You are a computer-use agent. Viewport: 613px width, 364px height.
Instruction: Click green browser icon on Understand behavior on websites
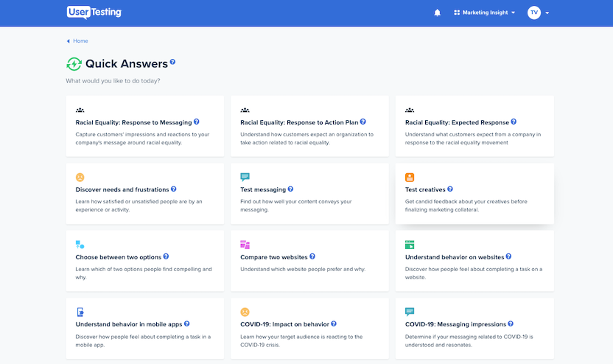click(410, 245)
